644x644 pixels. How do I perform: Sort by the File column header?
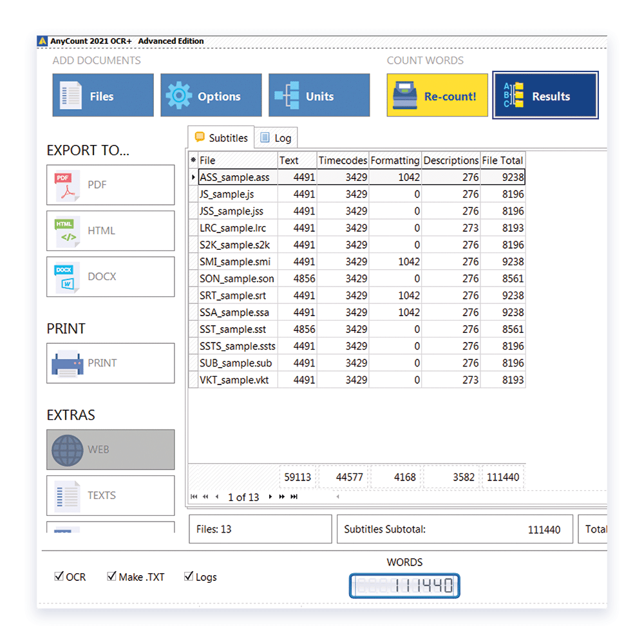238,160
